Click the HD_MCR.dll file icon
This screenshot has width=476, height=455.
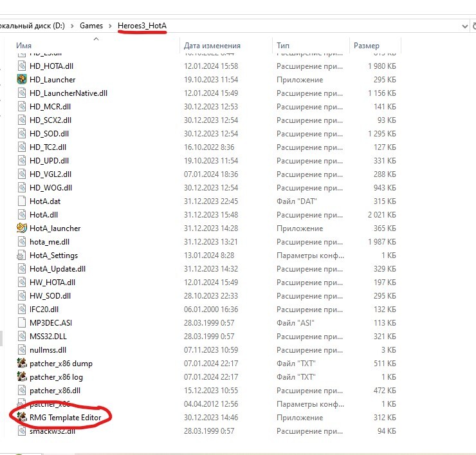[22, 107]
